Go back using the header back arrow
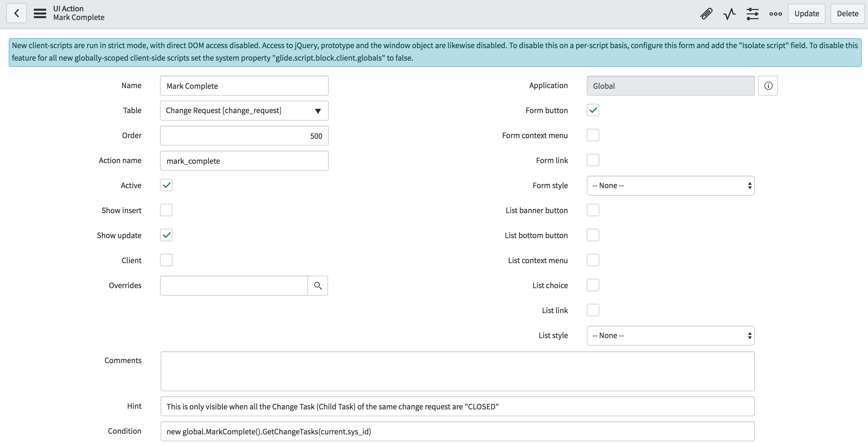The width and height of the screenshot is (868, 445). 17,13
